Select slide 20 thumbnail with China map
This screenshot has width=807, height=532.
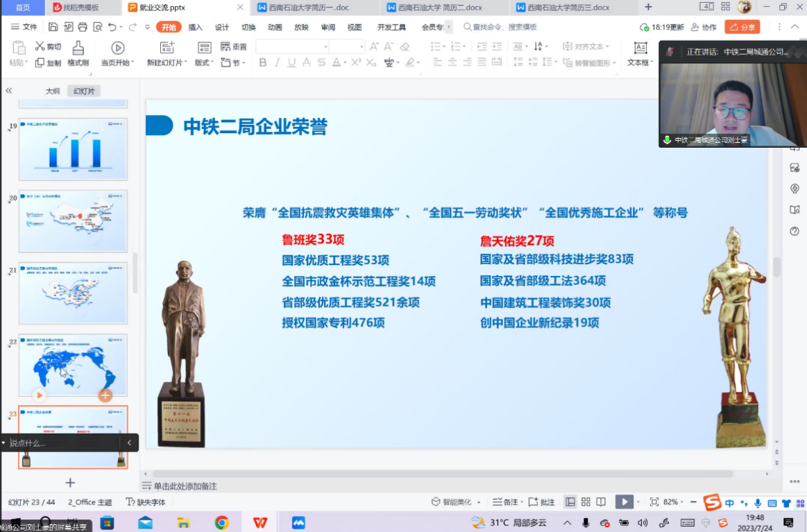(73, 221)
